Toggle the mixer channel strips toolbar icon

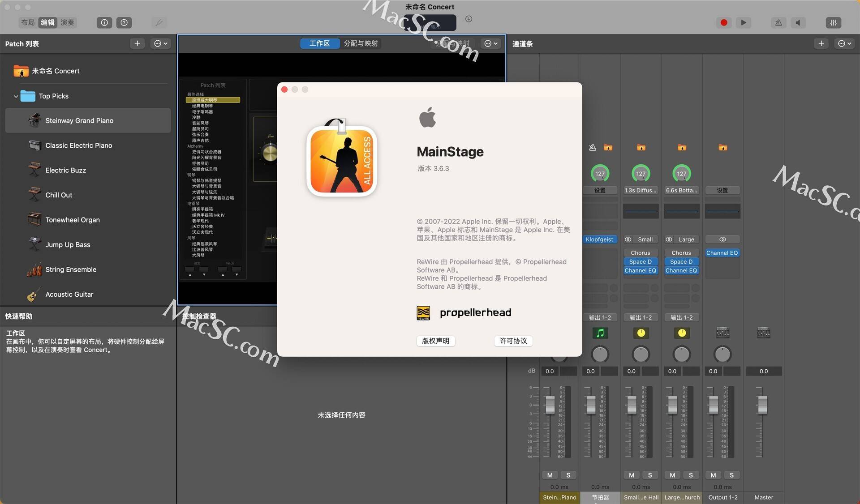click(x=833, y=22)
